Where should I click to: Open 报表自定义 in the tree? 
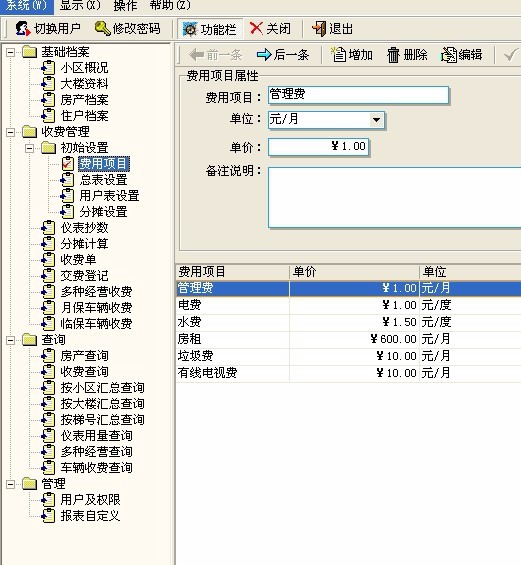click(90, 516)
